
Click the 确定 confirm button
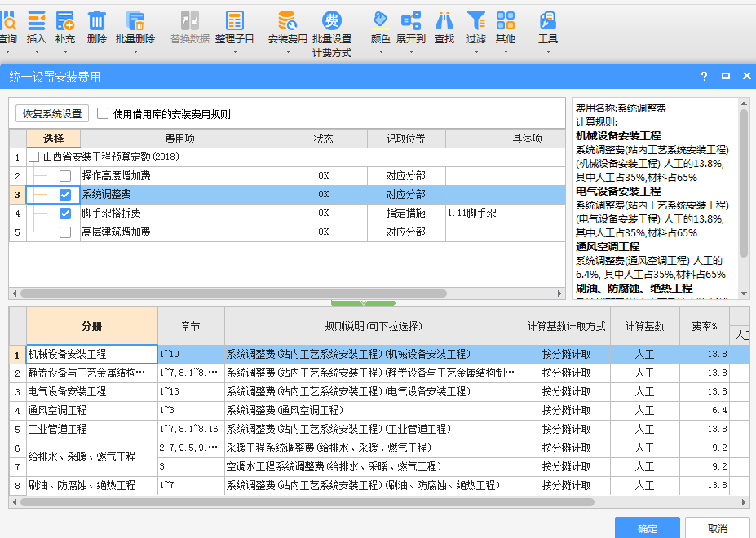647,528
